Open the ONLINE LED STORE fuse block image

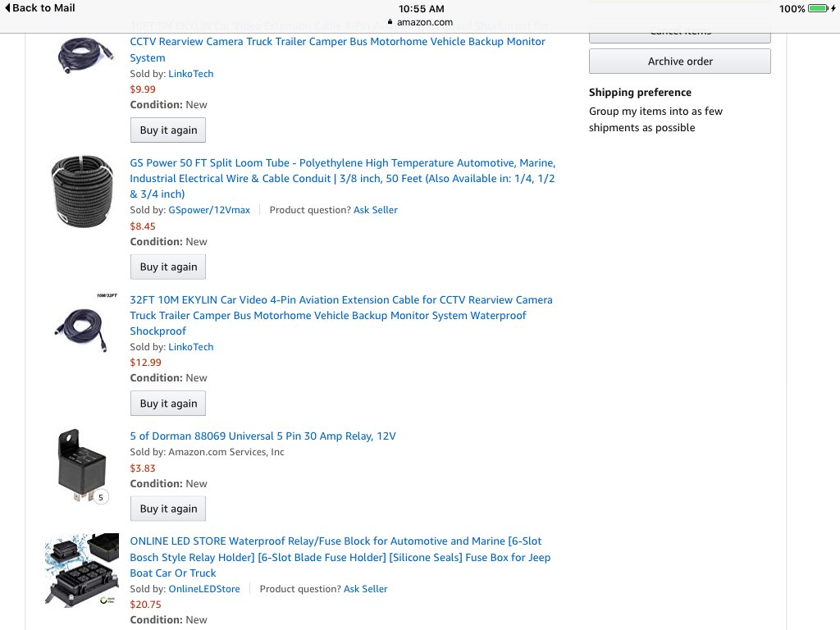click(x=82, y=570)
